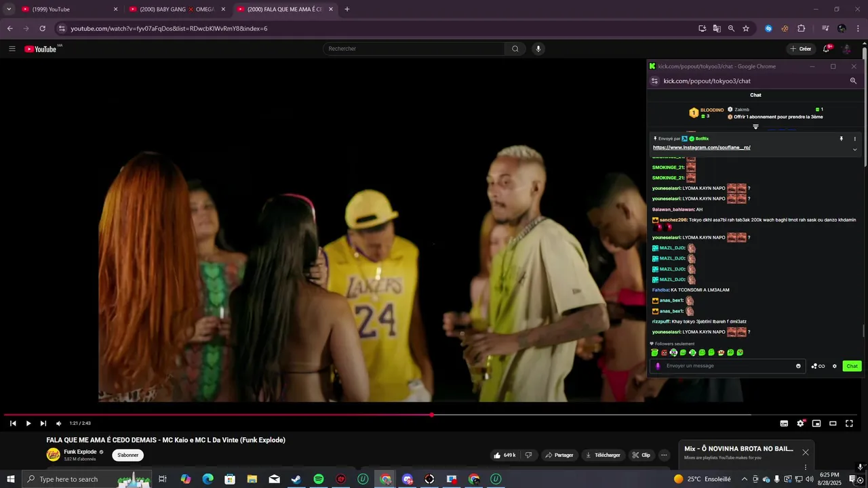Image resolution: width=868 pixels, height=488 pixels.
Task: Open Spotify from the taskbar
Action: coord(319,479)
